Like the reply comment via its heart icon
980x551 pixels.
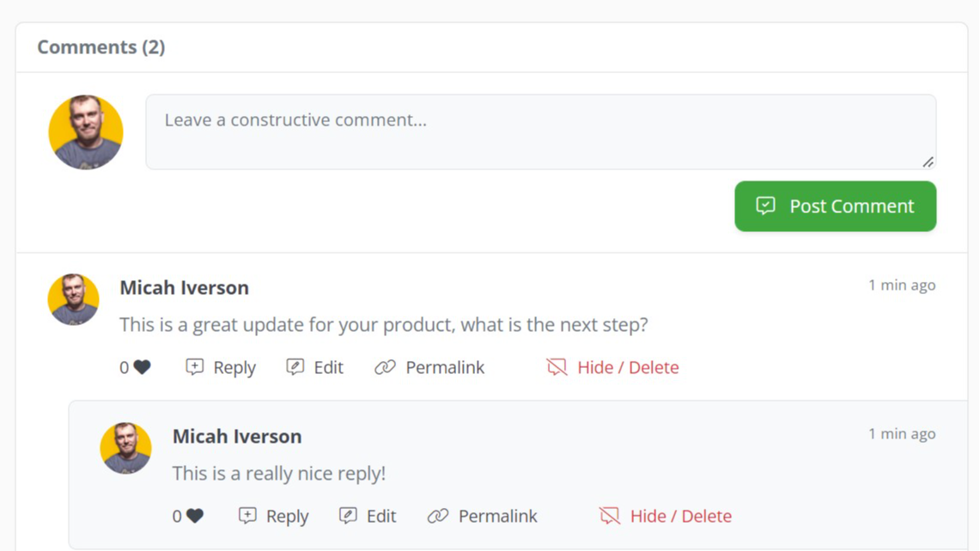195,517
